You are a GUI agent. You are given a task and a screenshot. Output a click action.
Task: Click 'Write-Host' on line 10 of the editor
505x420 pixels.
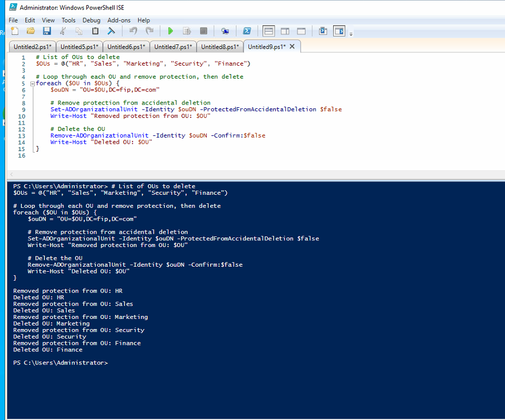pyautogui.click(x=69, y=116)
